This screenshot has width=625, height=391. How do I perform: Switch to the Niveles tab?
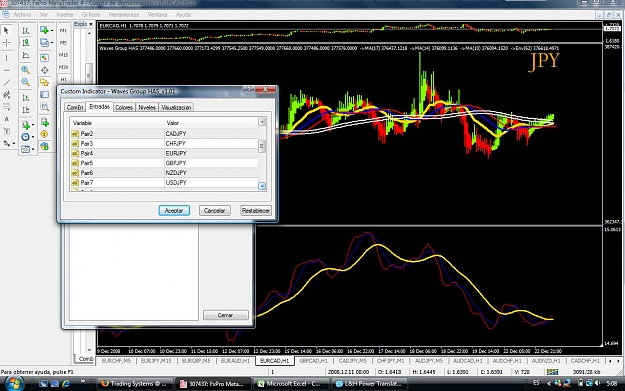coord(147,108)
